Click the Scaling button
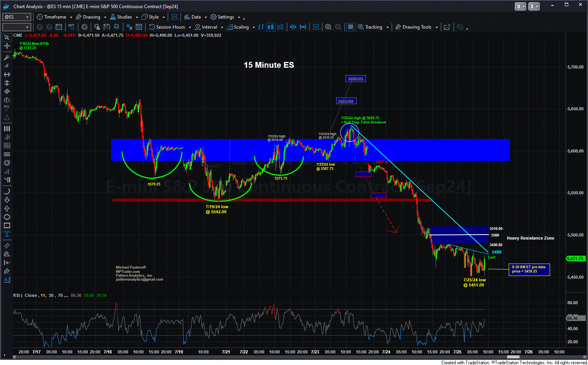The image size is (588, 365). pyautogui.click(x=238, y=27)
